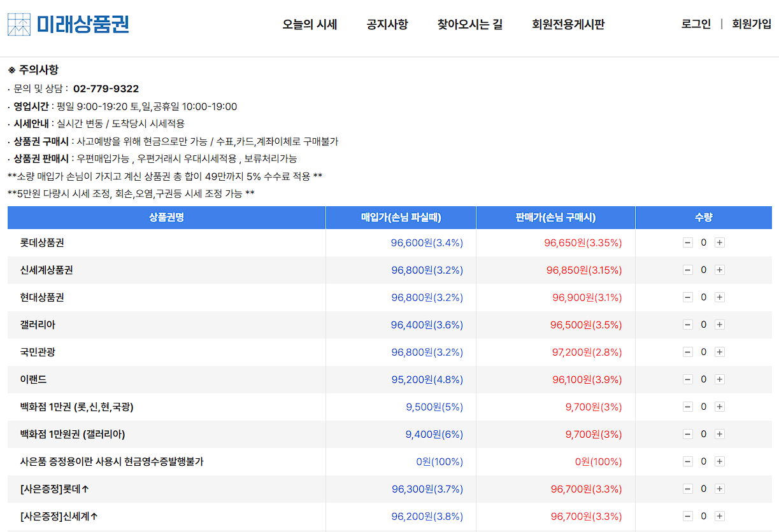Click the 판매가(손님 구매시) column header
Viewport: 779px width, 532px height.
point(556,218)
